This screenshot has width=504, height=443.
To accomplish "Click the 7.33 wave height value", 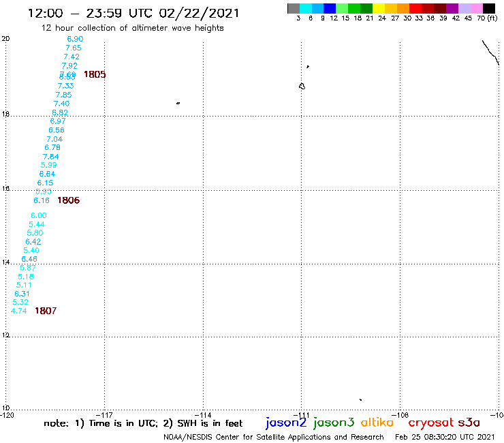I will click(65, 86).
